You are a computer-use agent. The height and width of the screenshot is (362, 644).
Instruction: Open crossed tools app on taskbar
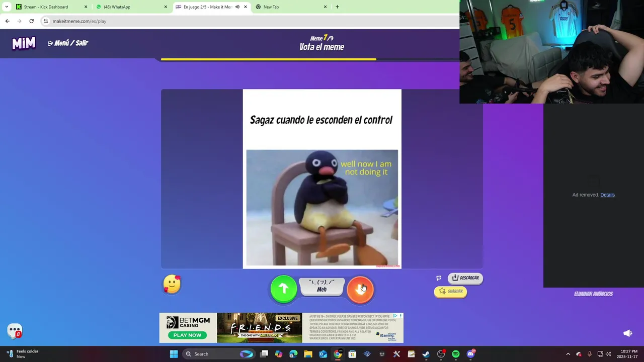396,354
